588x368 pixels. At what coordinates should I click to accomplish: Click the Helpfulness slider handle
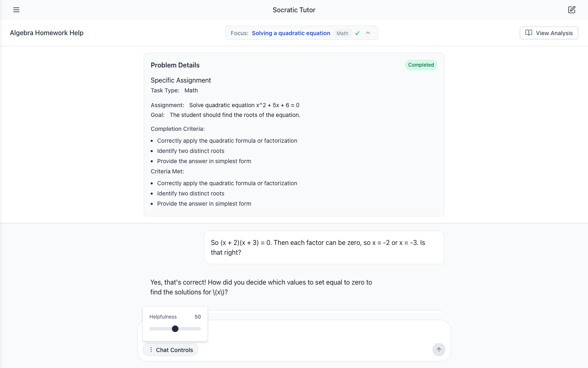pyautogui.click(x=175, y=329)
